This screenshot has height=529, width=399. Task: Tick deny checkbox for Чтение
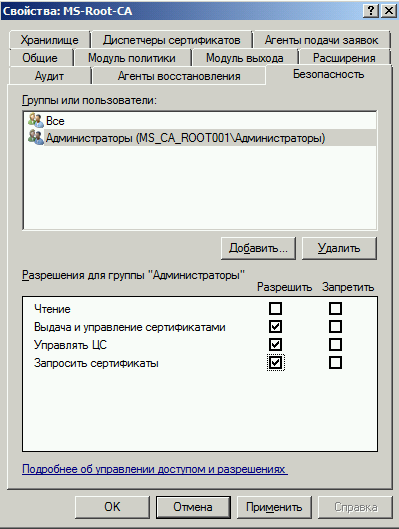coord(335,308)
